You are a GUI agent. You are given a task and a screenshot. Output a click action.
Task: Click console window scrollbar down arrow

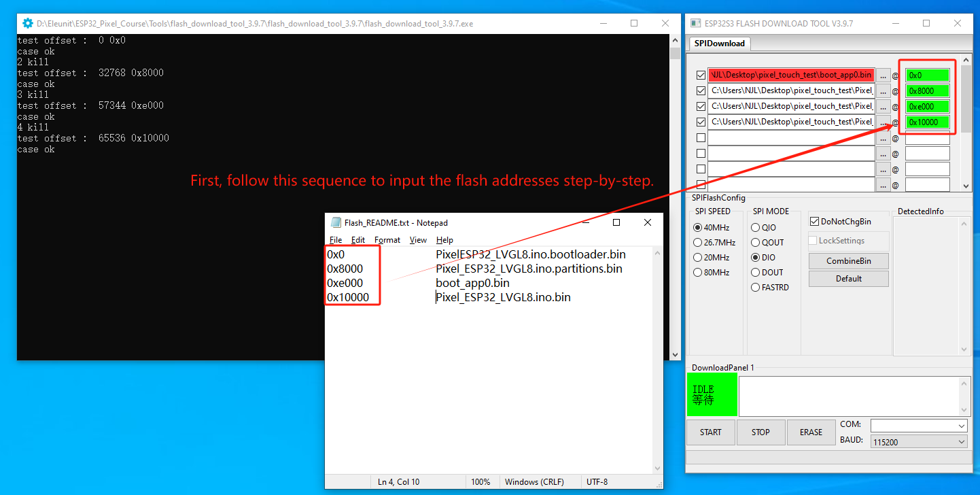(675, 354)
